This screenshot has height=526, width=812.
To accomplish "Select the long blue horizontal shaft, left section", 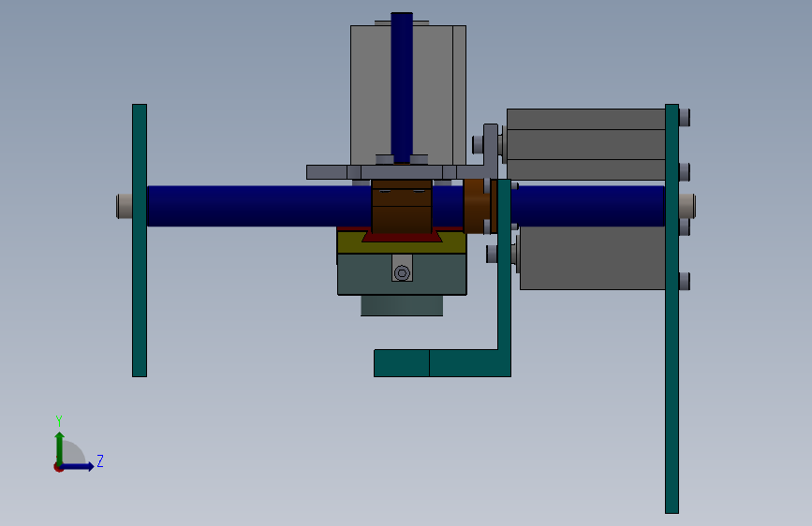I will [x=258, y=206].
